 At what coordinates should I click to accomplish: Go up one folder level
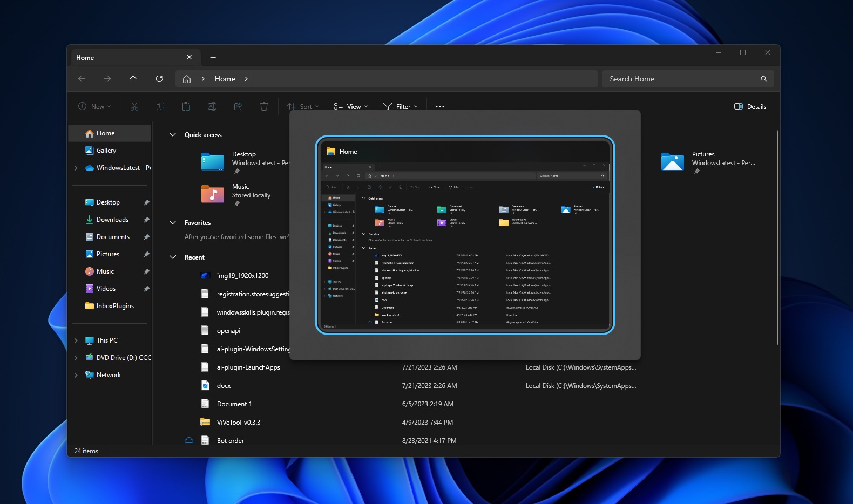[x=133, y=79]
